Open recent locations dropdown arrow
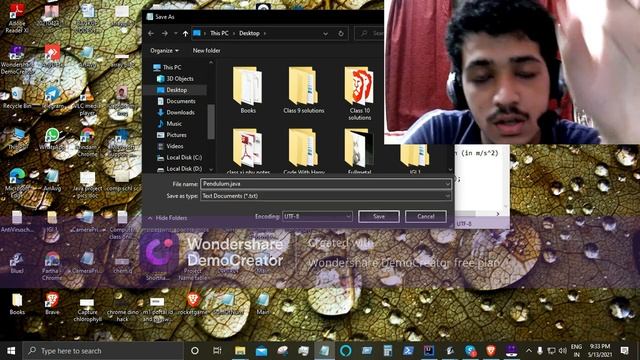The height and width of the screenshot is (360, 640). pyautogui.click(x=176, y=33)
